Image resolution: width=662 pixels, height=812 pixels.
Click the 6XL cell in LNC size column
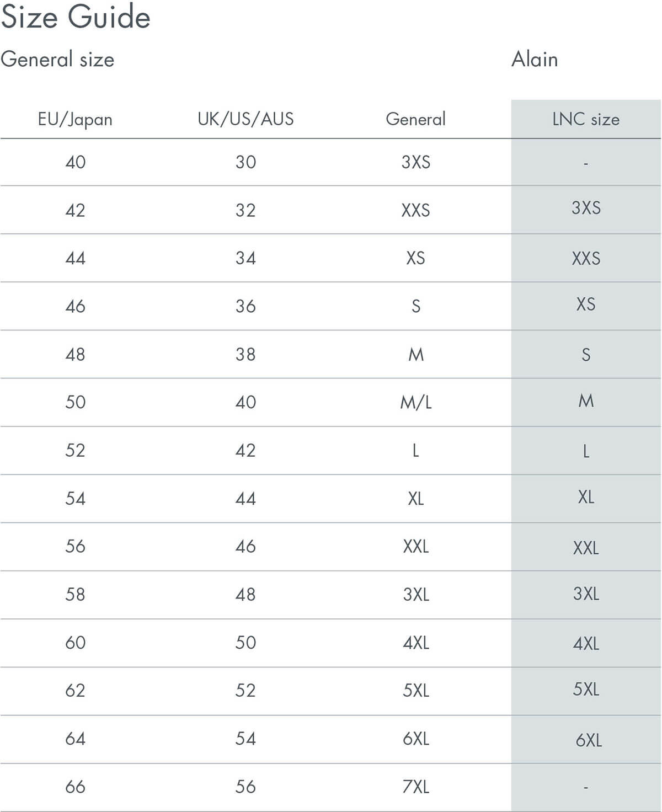tap(589, 740)
